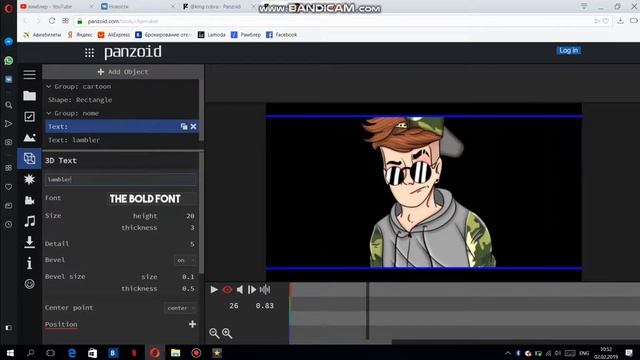The width and height of the screenshot is (640, 360).
Task: Click the Panzoid logo
Action: pyautogui.click(x=133, y=52)
